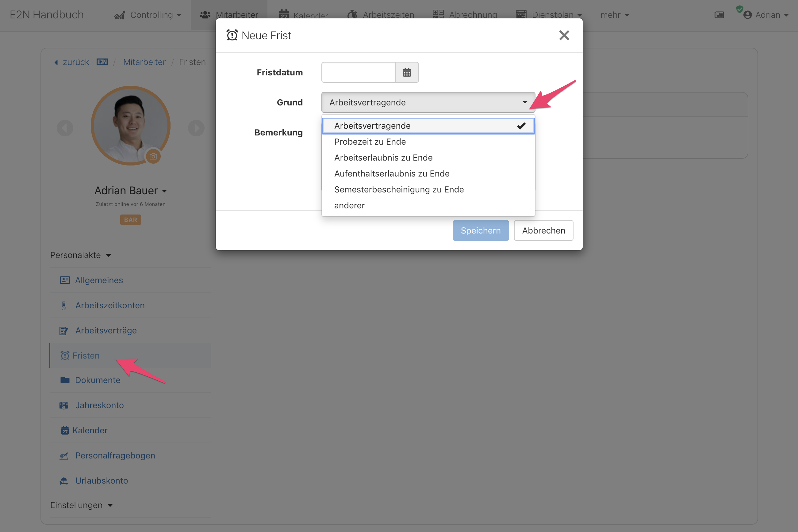The image size is (798, 532).
Task: Click the Arbeitszeitkonten icon in sidebar
Action: [64, 306]
